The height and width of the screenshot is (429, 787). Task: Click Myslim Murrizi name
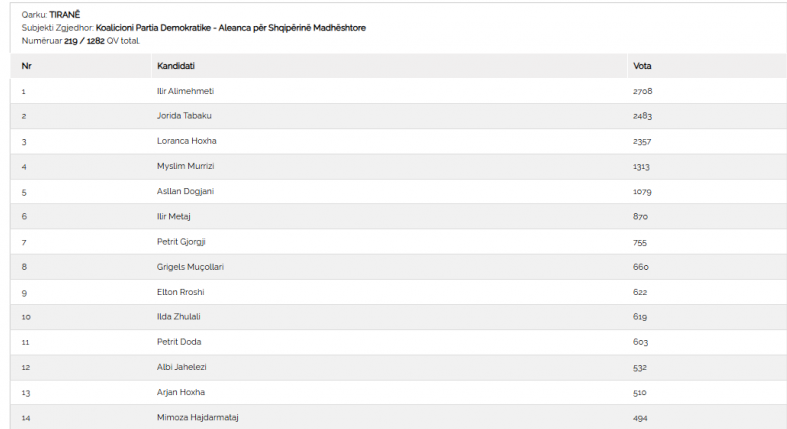[x=185, y=166]
